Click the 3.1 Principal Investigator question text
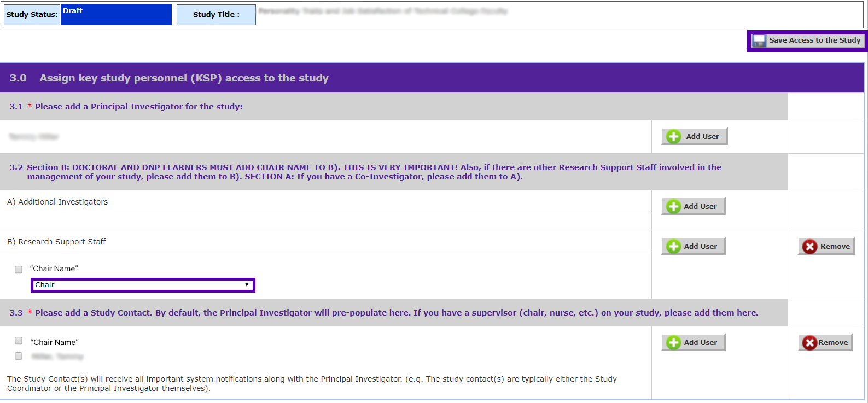Screen dimensions: 868x403 click(x=126, y=107)
